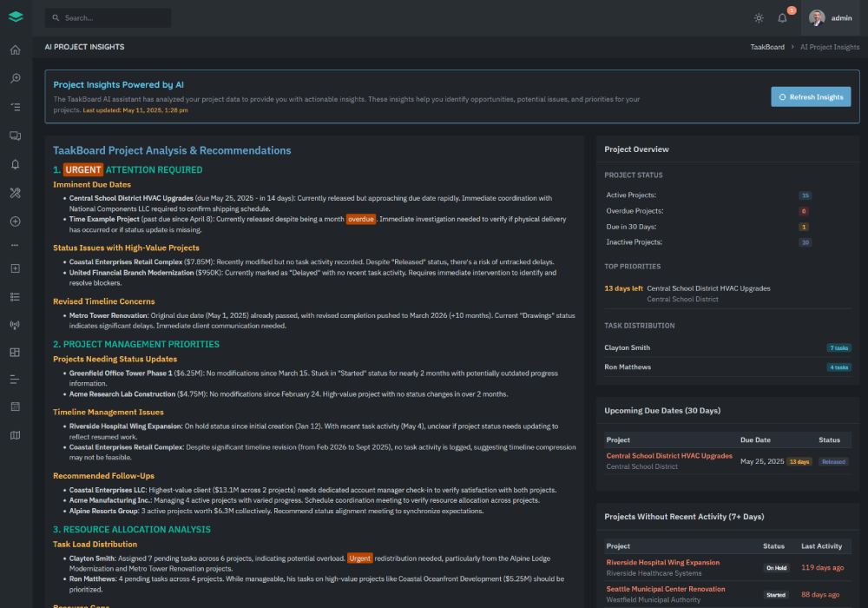
Task: Click the Recommended Follow-Ups subheading
Action: coord(103,476)
